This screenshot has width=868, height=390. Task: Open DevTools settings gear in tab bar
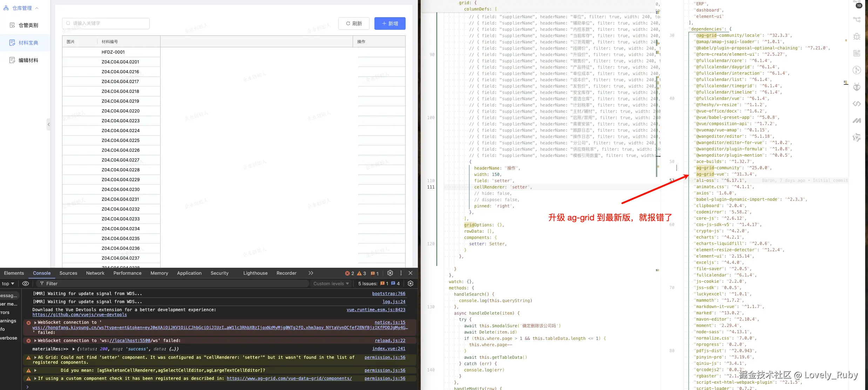pyautogui.click(x=390, y=273)
